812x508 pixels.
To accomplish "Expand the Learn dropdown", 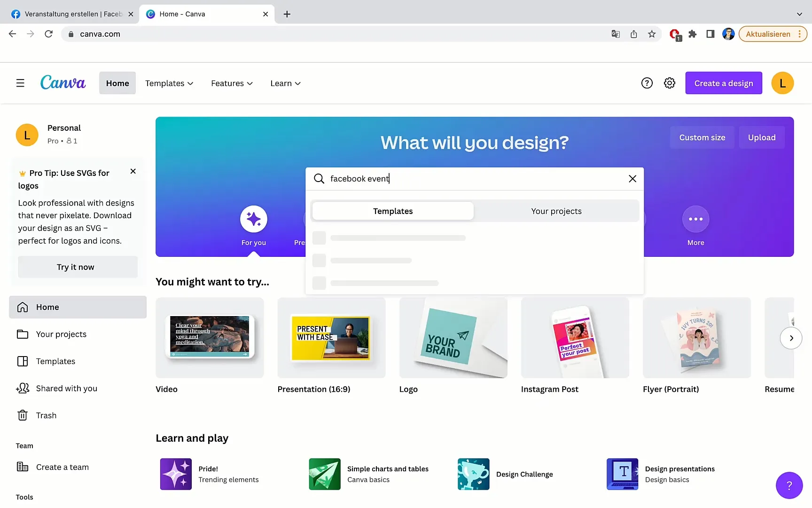I will coord(285,83).
